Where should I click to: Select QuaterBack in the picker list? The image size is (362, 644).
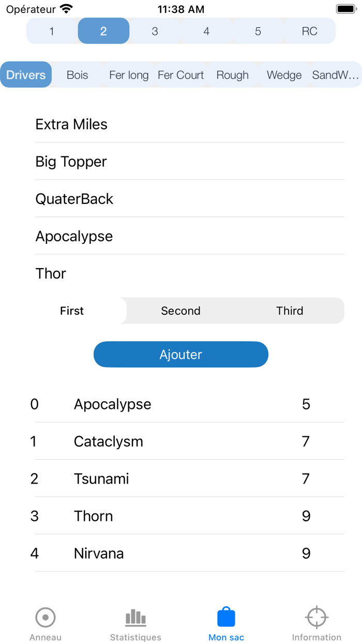point(74,199)
